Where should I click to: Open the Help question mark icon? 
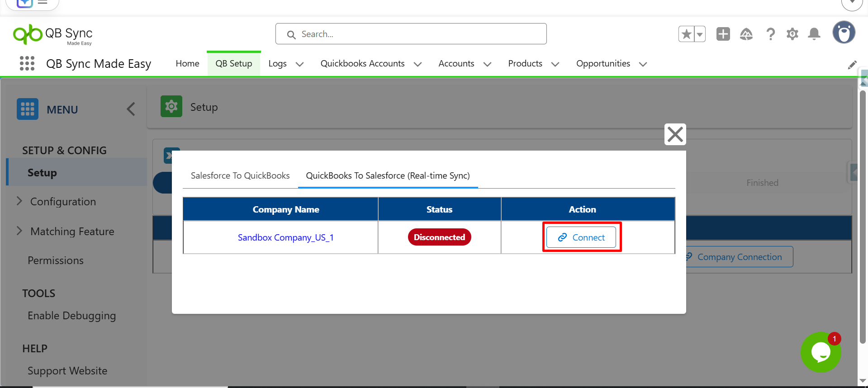[x=770, y=34]
